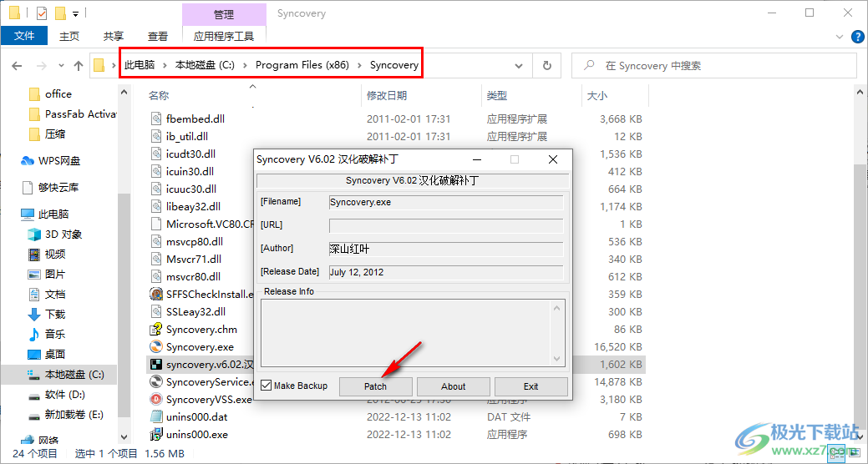Open recent locations dropdown arrow
This screenshot has height=464, width=868.
[61, 66]
